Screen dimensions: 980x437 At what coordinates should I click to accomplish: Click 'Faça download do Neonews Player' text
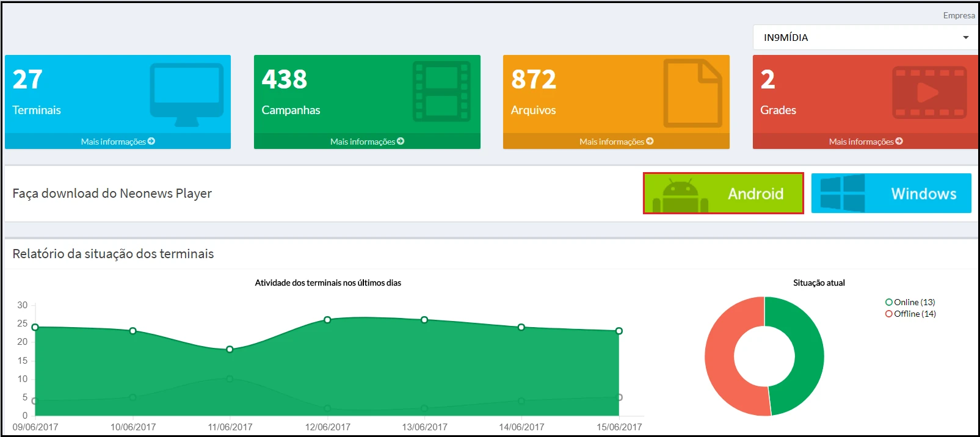tap(112, 193)
